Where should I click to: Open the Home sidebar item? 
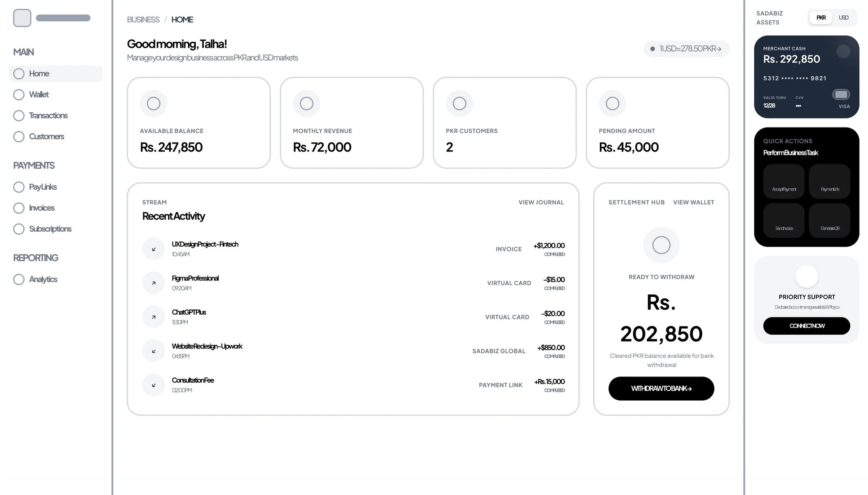55,74
